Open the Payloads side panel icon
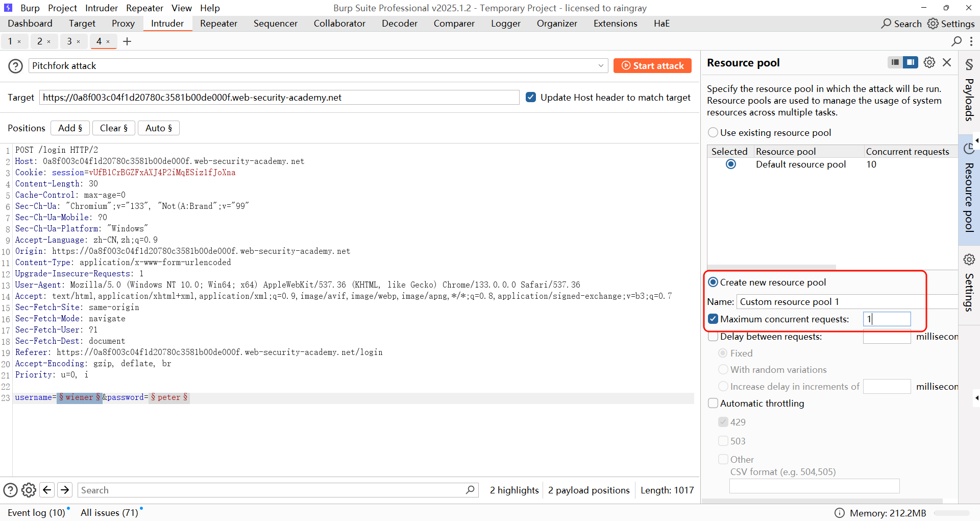Screen dimensions: 980x521 tap(969, 65)
